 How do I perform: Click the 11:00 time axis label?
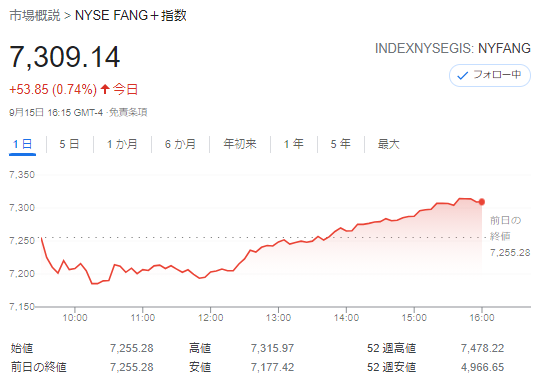pyautogui.click(x=142, y=318)
